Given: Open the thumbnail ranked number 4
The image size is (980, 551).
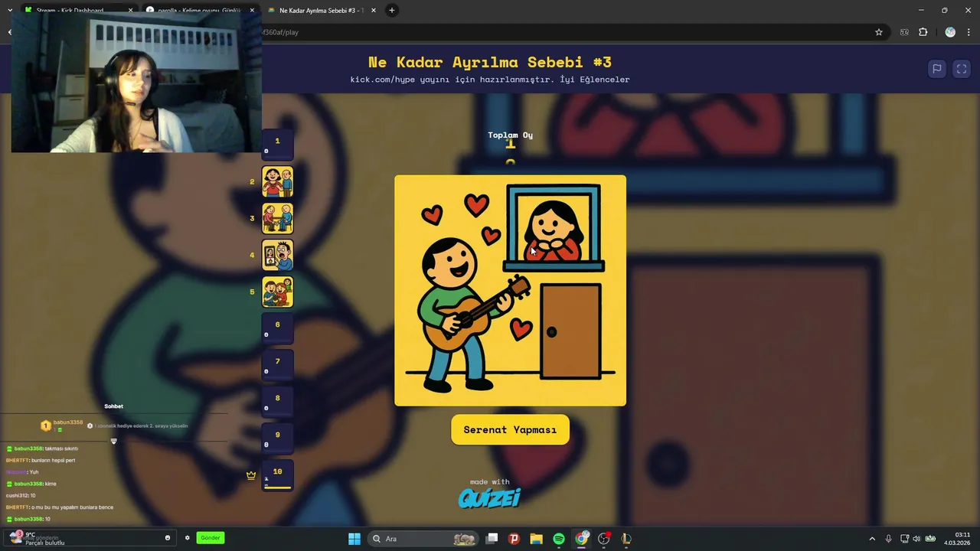Looking at the screenshot, I should click(x=277, y=255).
